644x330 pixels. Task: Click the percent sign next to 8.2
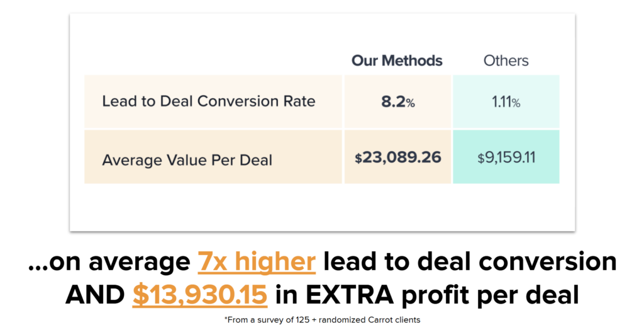(x=410, y=103)
